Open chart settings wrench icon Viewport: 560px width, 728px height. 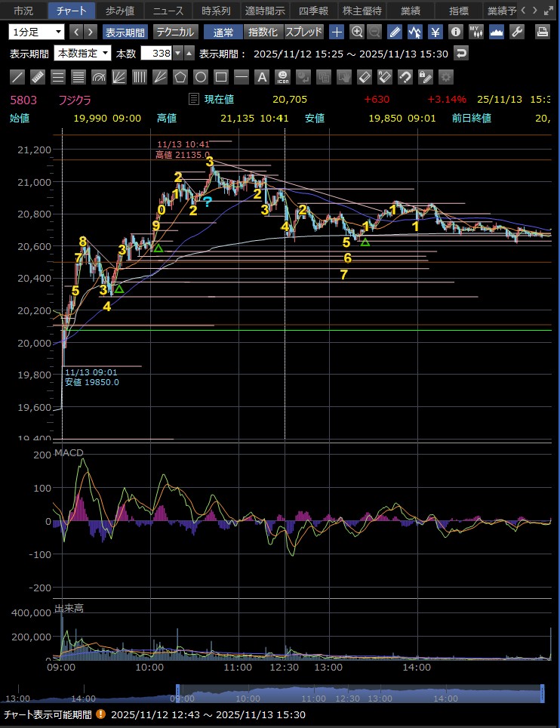pos(517,32)
